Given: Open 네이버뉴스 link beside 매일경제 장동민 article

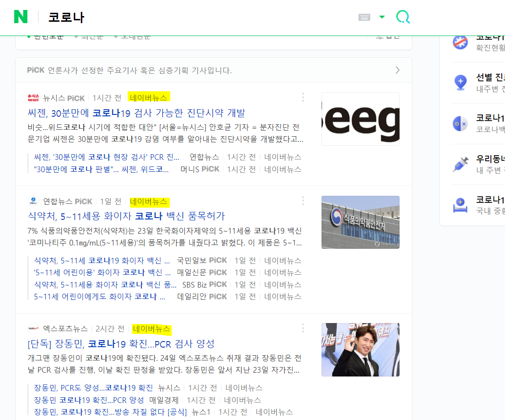Looking at the screenshot, I should pos(243,400).
